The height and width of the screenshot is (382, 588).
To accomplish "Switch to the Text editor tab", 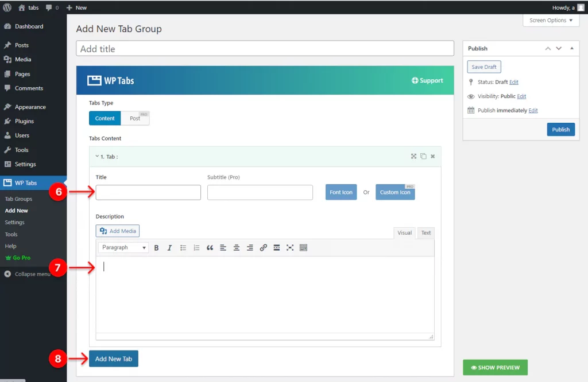I will pyautogui.click(x=425, y=232).
